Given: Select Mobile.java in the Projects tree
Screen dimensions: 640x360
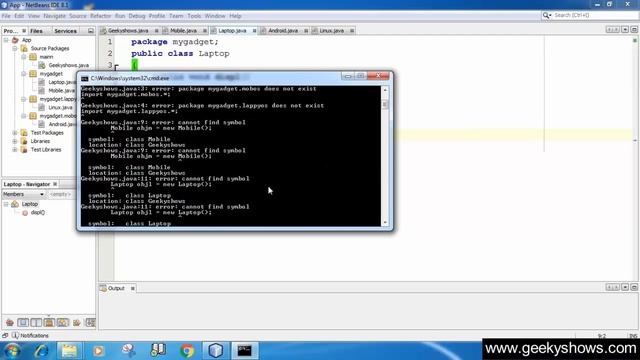Looking at the screenshot, I should 62,91.
